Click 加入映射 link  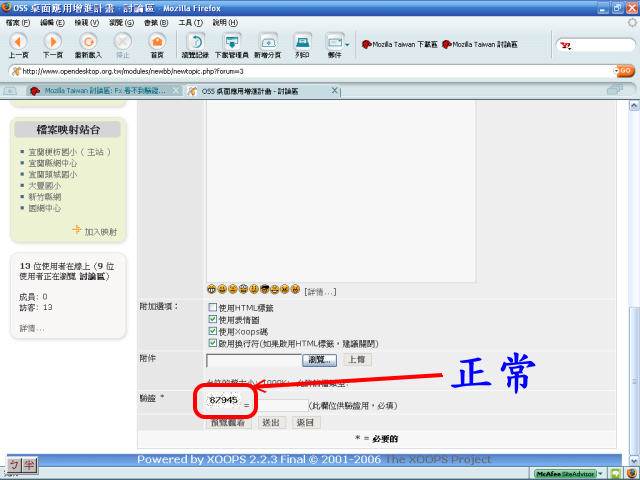pos(100,232)
